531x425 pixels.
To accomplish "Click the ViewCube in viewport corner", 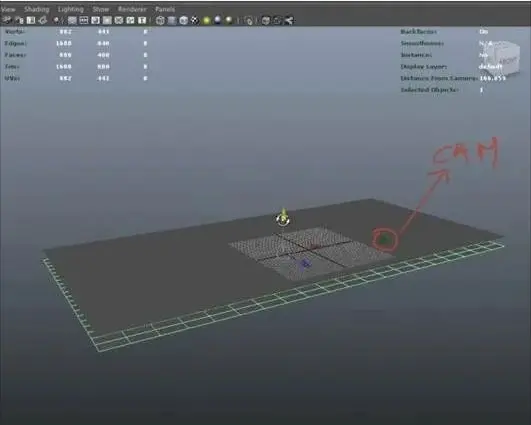I will coord(506,60).
